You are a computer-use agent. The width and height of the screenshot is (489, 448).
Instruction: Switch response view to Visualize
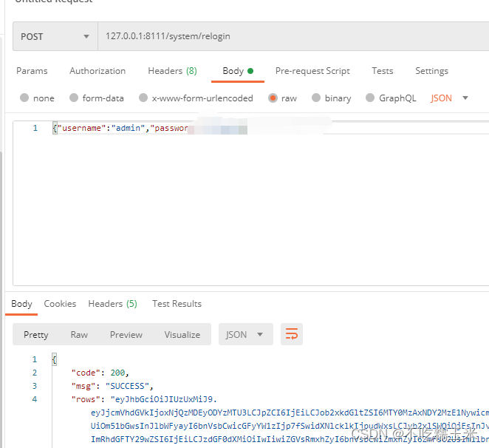click(x=182, y=334)
